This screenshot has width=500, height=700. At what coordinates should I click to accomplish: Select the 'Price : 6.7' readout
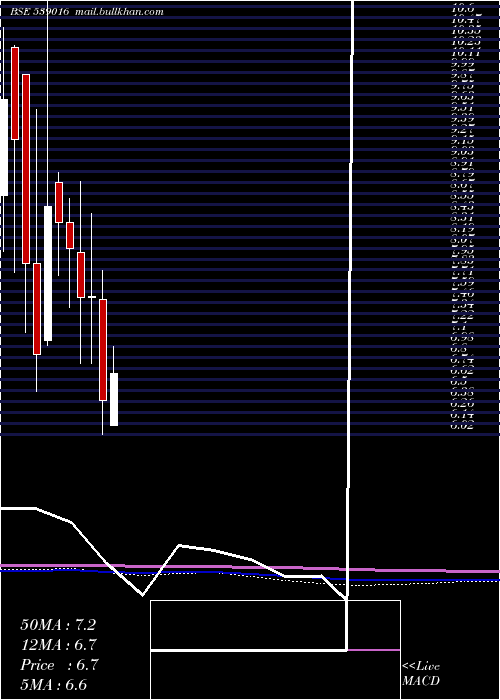point(59,665)
